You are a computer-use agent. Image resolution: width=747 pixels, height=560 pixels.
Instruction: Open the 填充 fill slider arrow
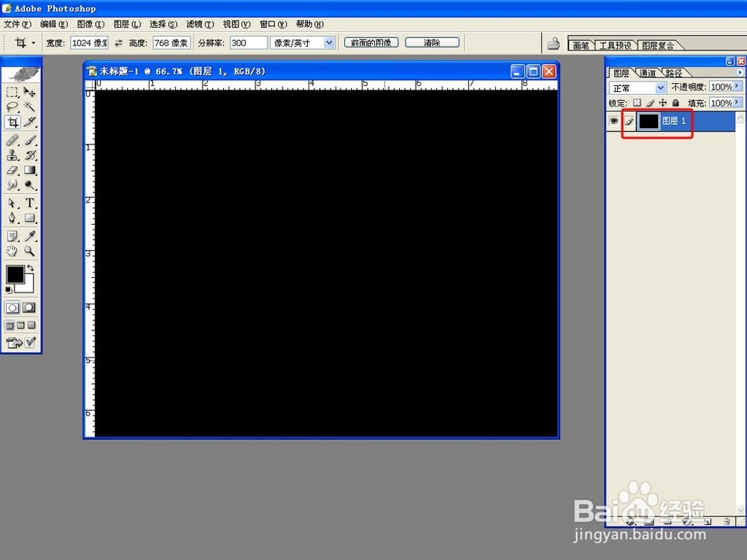(x=737, y=102)
